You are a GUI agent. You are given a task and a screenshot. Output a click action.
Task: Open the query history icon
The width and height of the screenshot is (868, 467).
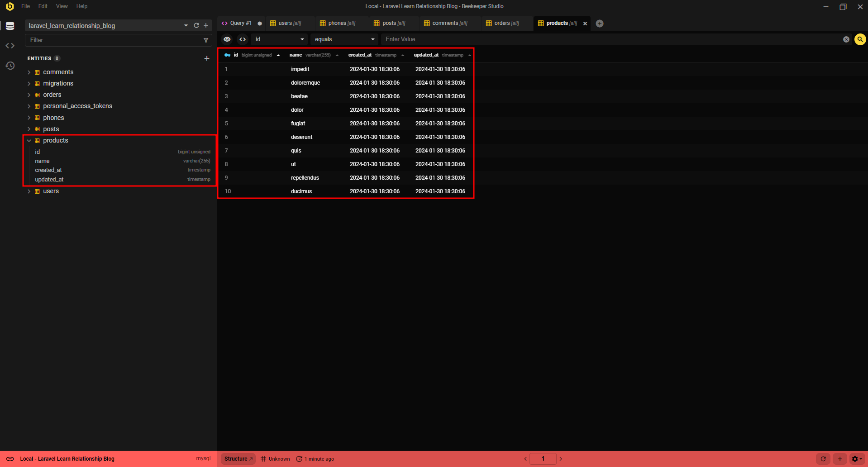10,66
